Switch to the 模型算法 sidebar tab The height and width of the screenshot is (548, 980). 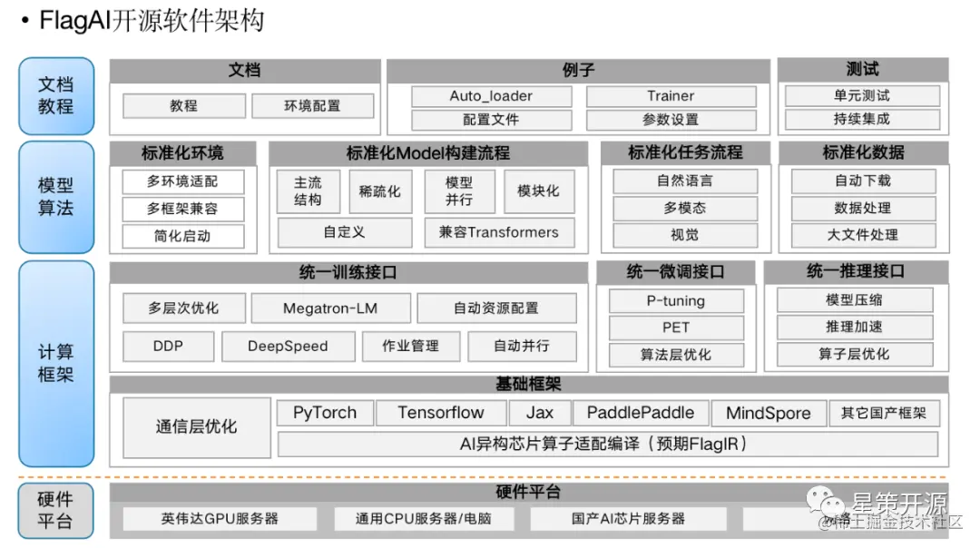pos(55,195)
